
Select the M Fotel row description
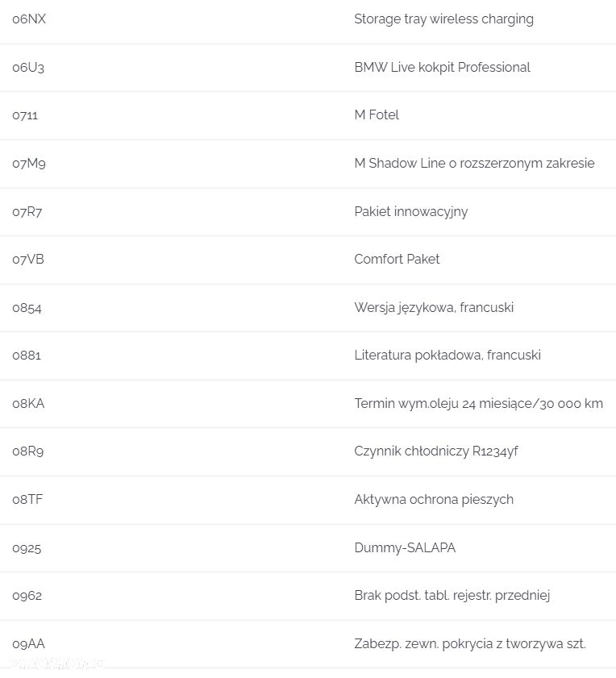[x=377, y=115]
